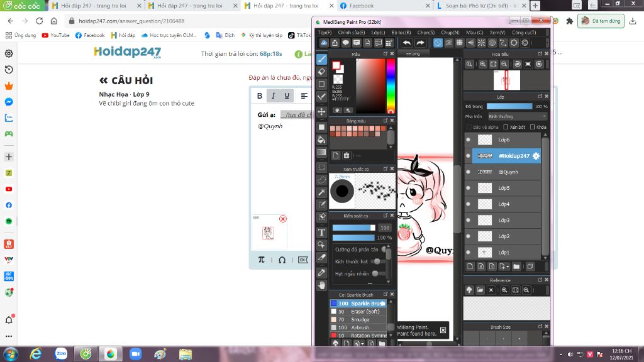Open settings gear of #Hoidap247 layer

[x=536, y=156]
